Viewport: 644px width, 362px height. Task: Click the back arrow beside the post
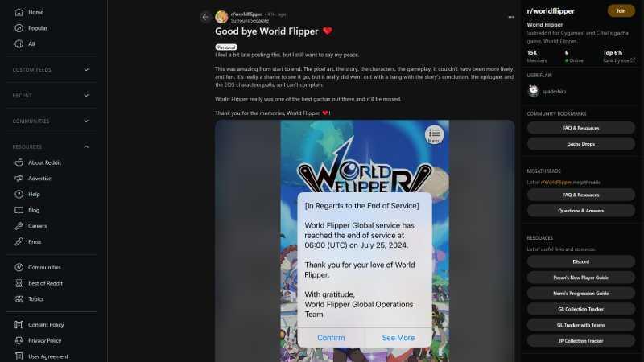205,17
